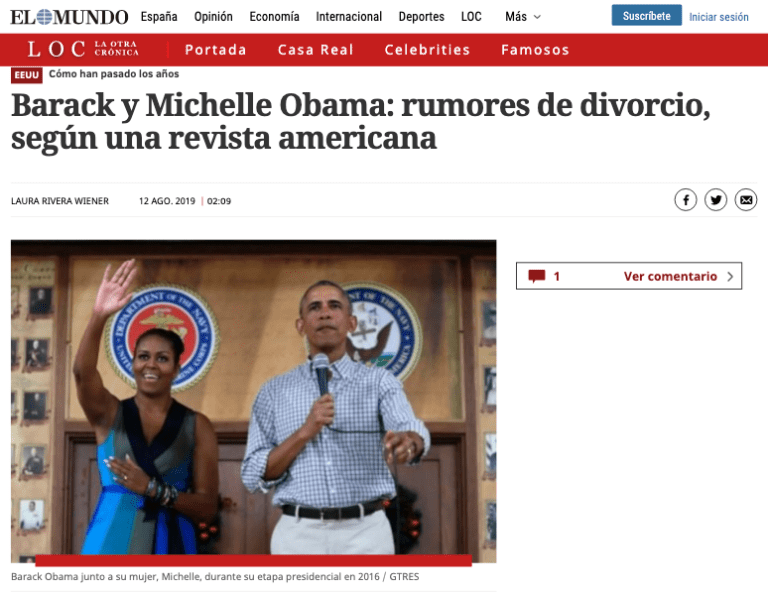Navigate to Deportes
The width and height of the screenshot is (768, 593).
pyautogui.click(x=421, y=17)
